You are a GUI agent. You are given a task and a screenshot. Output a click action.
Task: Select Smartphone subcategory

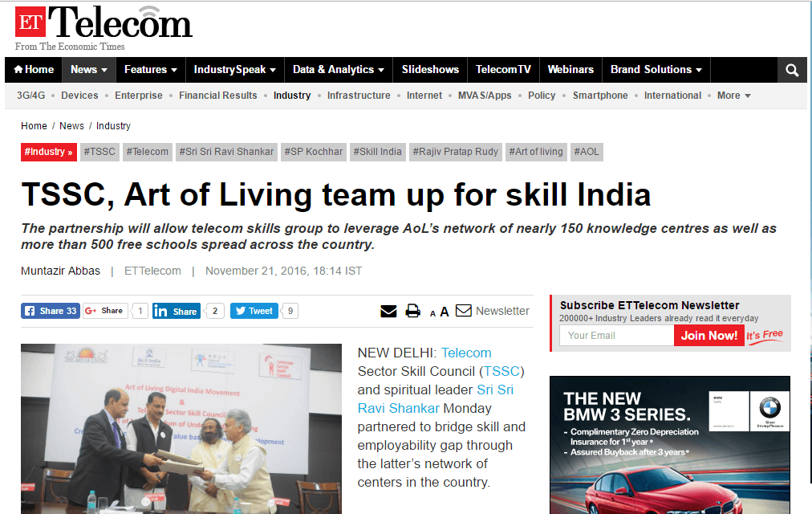(x=600, y=96)
